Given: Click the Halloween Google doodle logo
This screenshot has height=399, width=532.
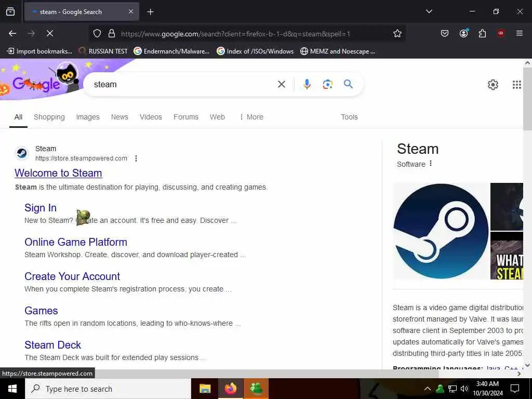Looking at the screenshot, I should click(41, 80).
